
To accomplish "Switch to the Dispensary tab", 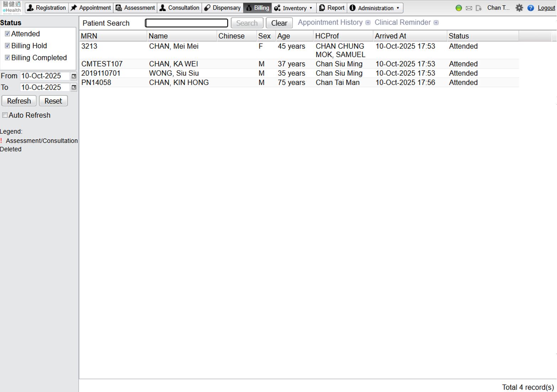I will [x=223, y=8].
